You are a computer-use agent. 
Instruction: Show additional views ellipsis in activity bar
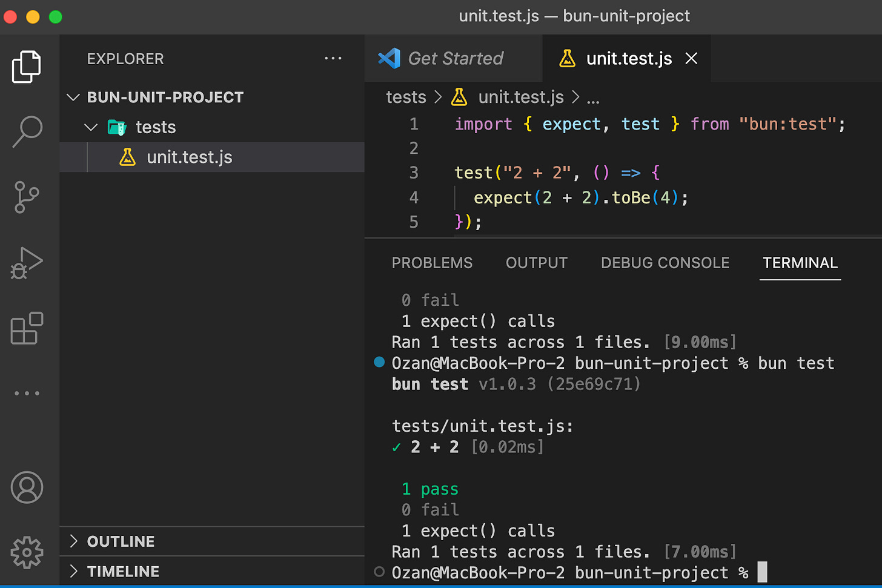(x=27, y=393)
